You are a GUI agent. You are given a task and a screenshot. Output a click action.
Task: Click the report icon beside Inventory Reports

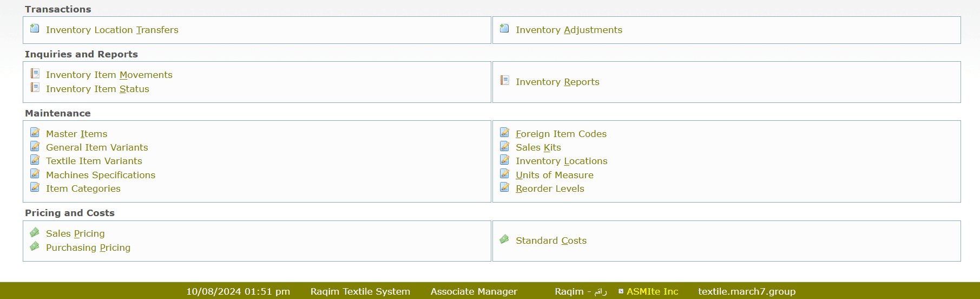point(505,81)
